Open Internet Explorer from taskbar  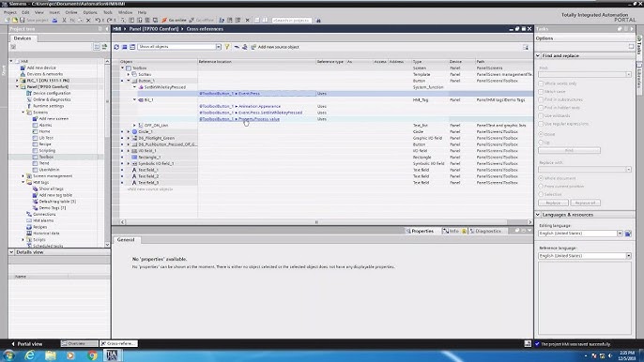(x=30, y=355)
